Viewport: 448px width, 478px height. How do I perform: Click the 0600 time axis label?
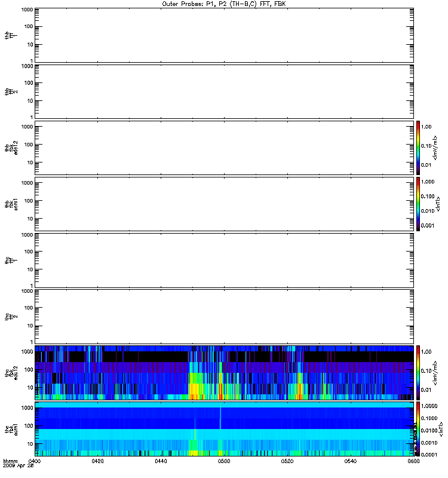tap(413, 461)
